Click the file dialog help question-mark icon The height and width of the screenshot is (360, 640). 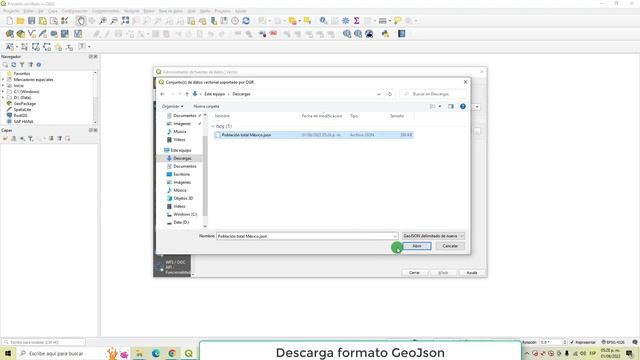463,107
